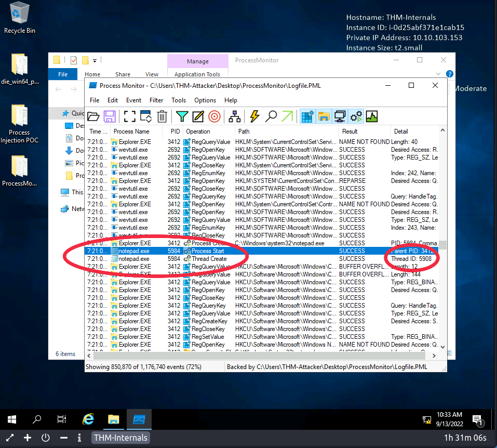Click the Highlight pencil icon
Image resolution: width=497 pixels, height=448 pixels.
coord(198,116)
